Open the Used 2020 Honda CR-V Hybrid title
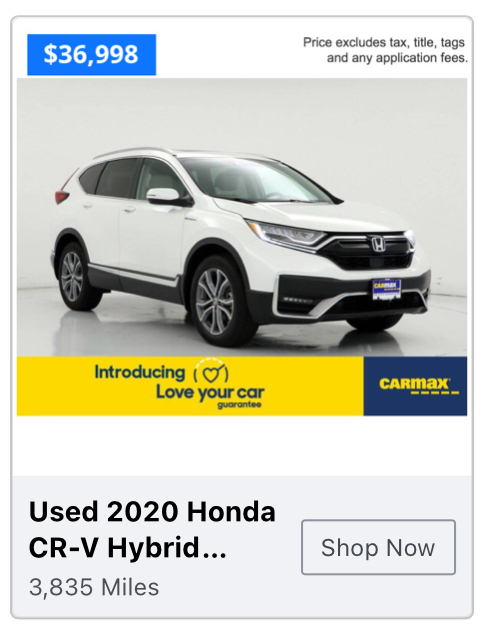The height and width of the screenshot is (644, 486). coord(152,529)
